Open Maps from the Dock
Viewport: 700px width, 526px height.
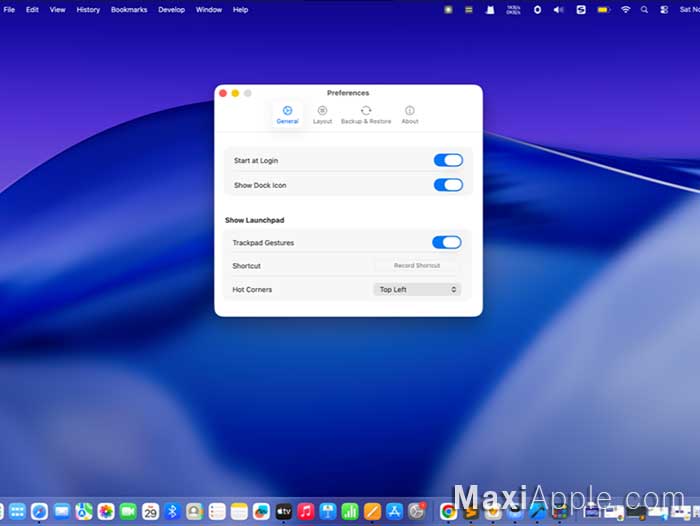84,511
